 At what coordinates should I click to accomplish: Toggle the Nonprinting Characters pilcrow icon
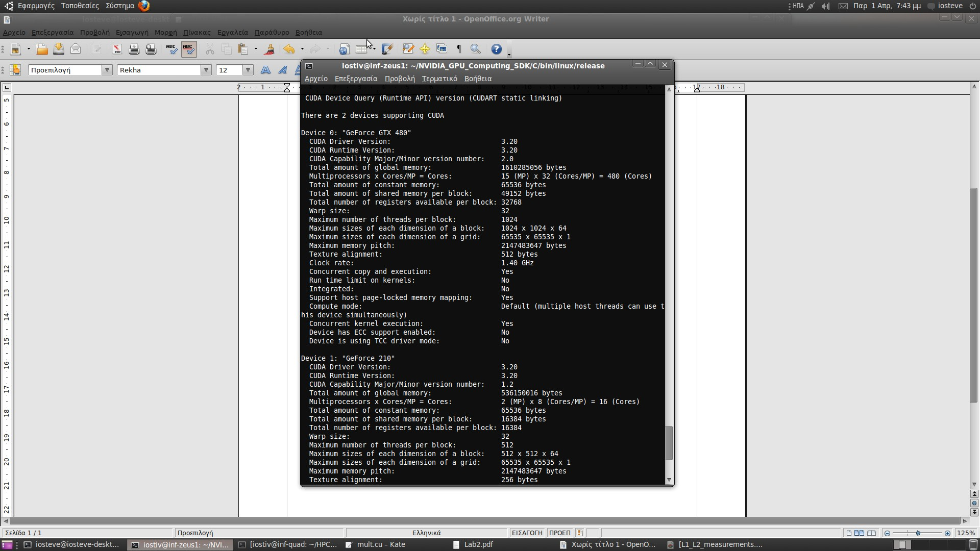point(459,49)
